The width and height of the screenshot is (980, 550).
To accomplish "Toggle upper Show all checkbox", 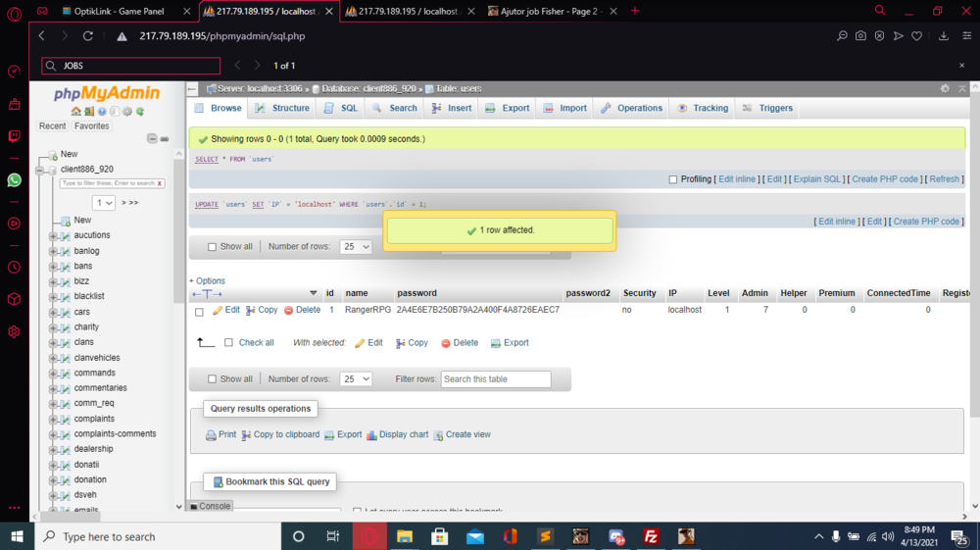I will pos(212,247).
